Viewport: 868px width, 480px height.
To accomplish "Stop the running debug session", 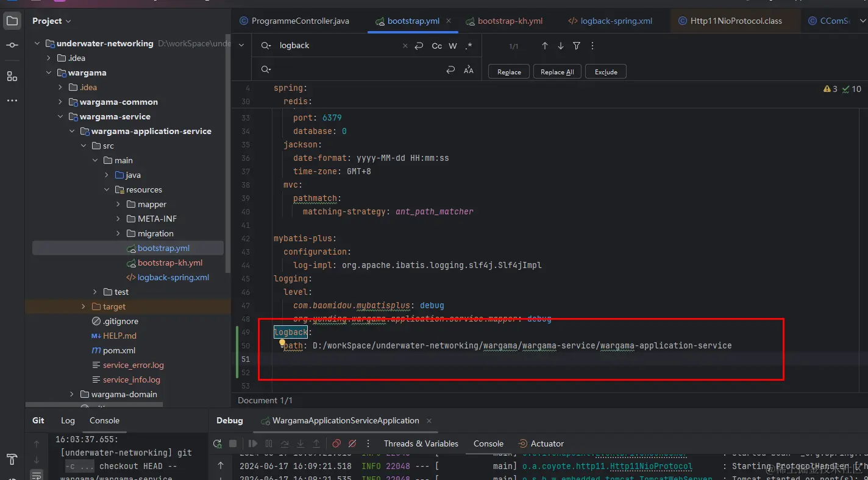I will point(232,443).
